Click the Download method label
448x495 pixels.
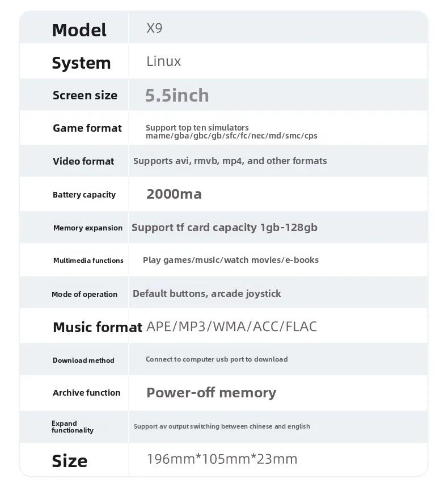point(83,360)
